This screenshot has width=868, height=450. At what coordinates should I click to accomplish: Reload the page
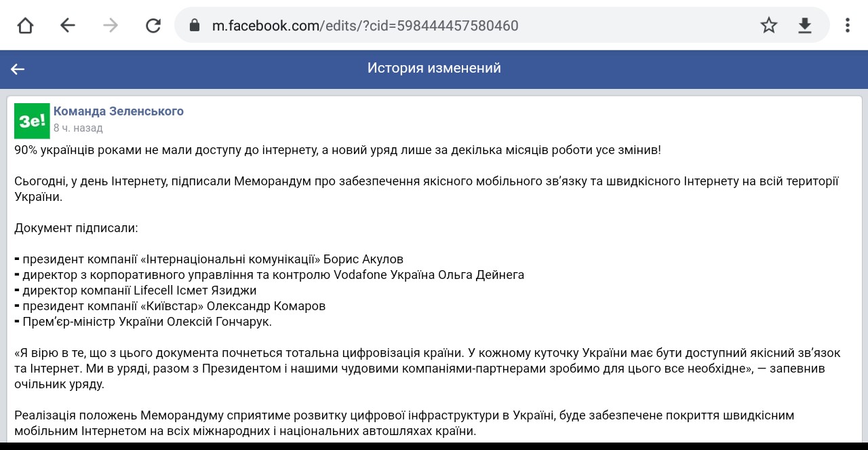click(x=153, y=26)
